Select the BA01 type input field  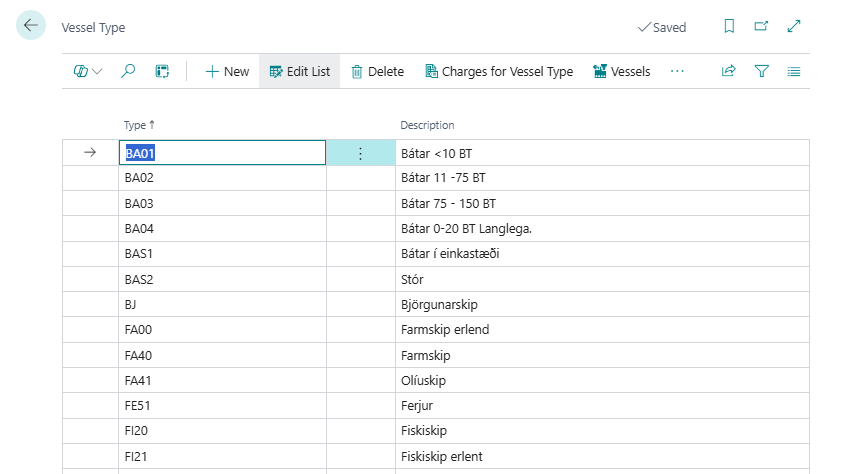pos(222,153)
